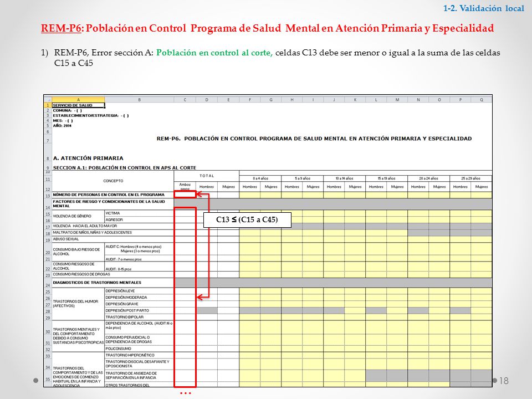Click the underlined REM-P6 title link
Viewport: 532px width, 399px height.
(61, 28)
